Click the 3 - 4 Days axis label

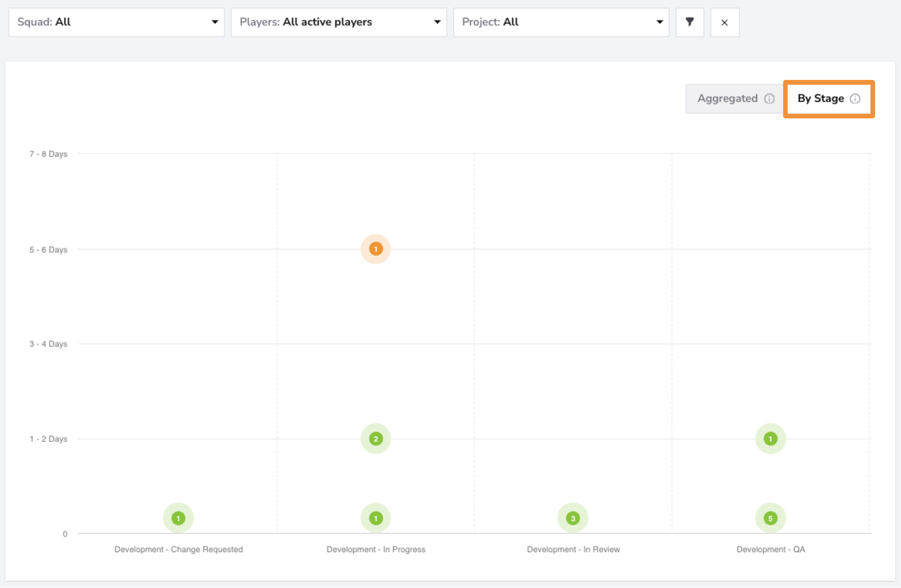[x=48, y=344]
